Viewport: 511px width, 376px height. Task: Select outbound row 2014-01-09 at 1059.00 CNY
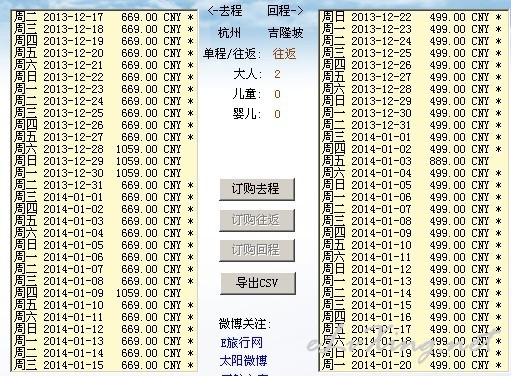[104, 293]
